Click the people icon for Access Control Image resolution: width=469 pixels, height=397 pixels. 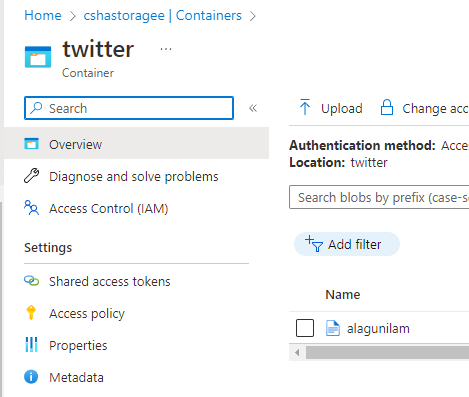[32, 207]
